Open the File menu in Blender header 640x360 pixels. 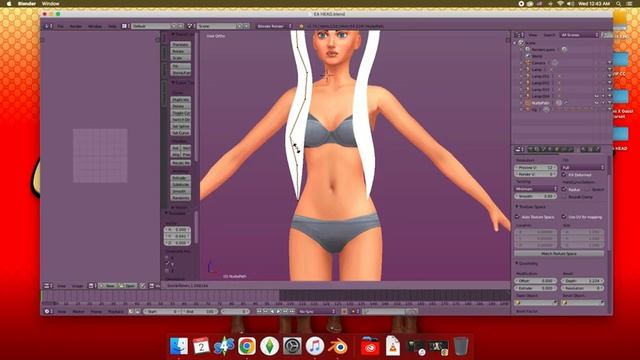60,26
